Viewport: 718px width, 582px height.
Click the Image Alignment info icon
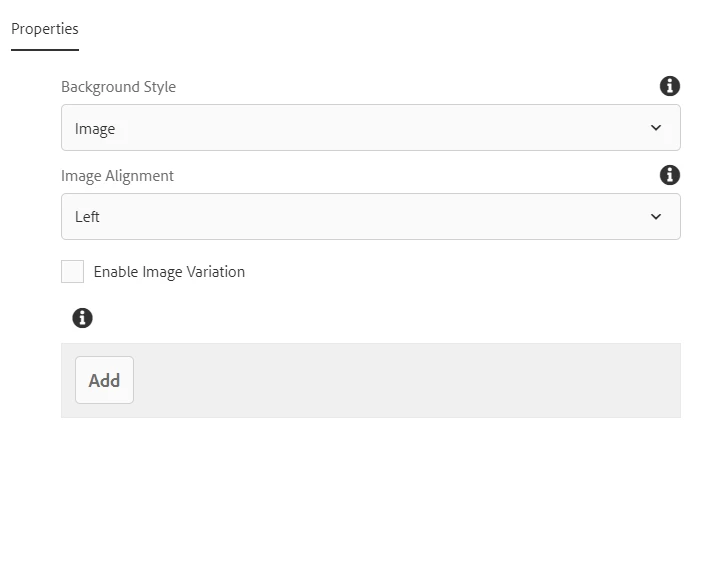click(x=670, y=175)
